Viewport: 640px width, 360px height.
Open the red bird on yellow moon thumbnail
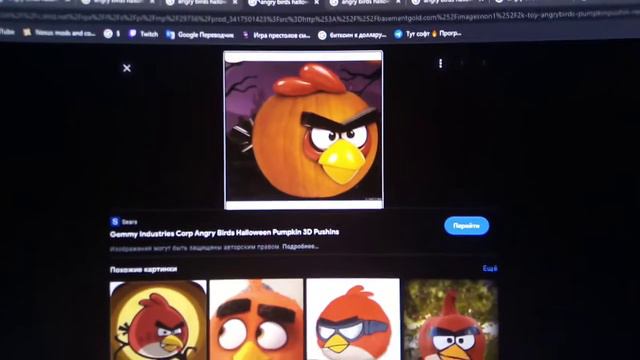pos(158,320)
